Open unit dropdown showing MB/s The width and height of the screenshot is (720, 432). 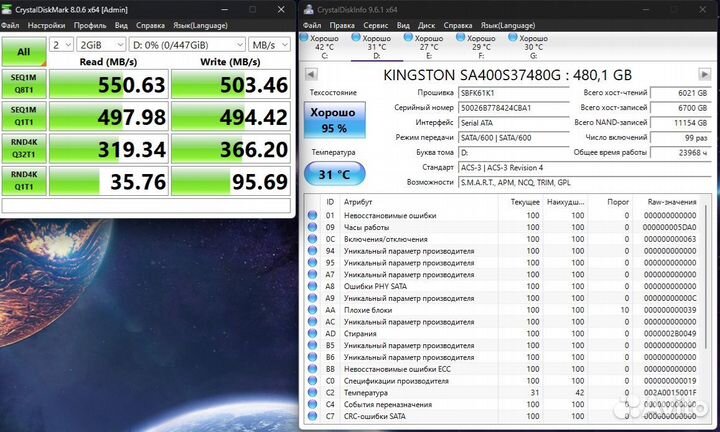[270, 45]
